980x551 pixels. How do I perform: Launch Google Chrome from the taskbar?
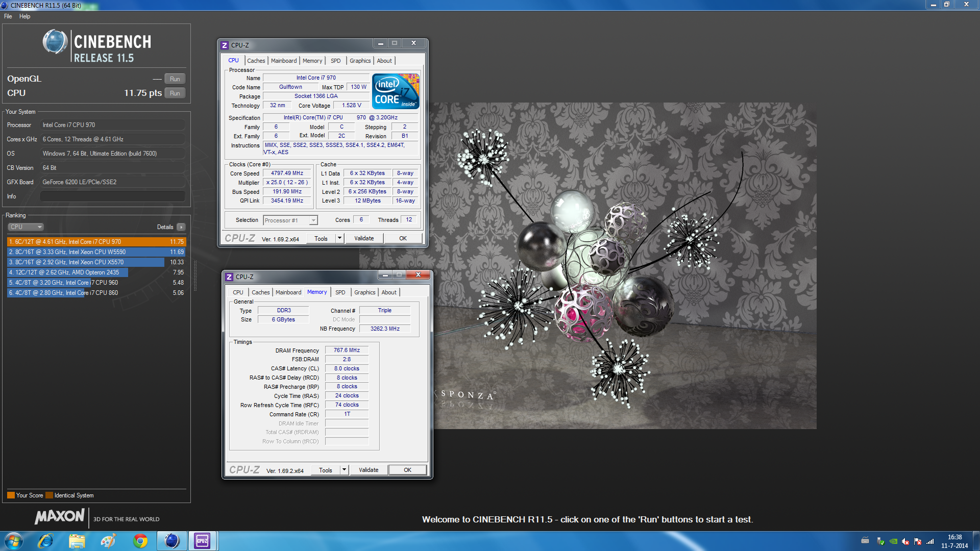tap(140, 541)
